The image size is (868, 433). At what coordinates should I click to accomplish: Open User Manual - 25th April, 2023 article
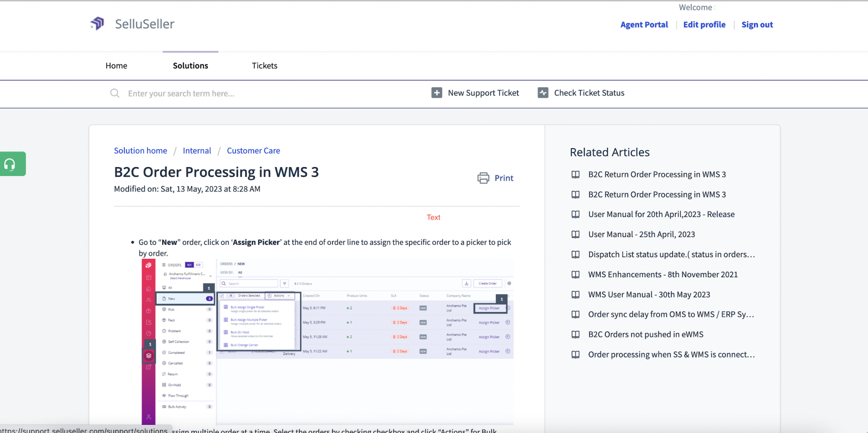(x=642, y=234)
